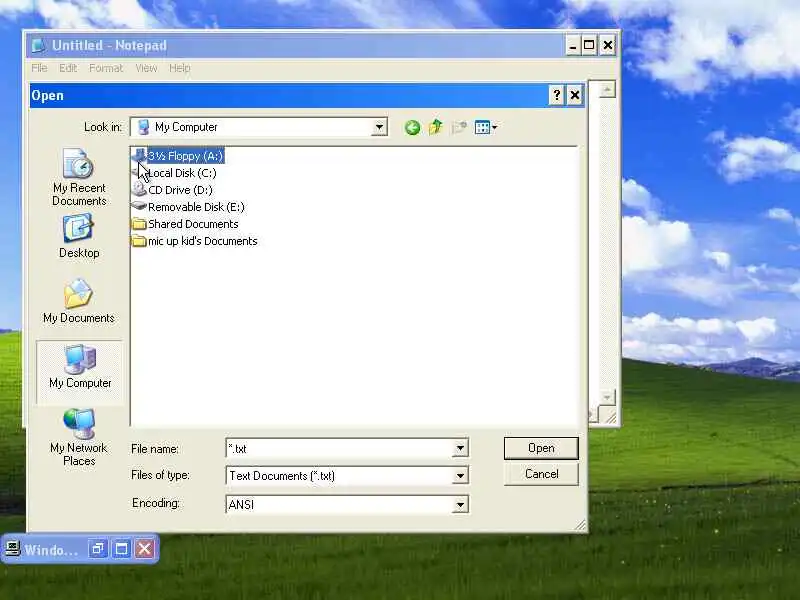Go up one folder level icon

coord(436,127)
